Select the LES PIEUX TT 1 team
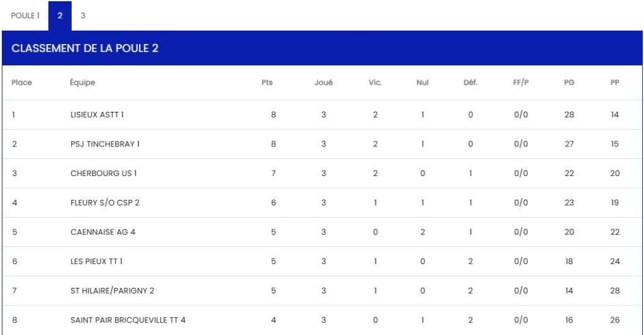This screenshot has height=335, width=644. point(100,261)
